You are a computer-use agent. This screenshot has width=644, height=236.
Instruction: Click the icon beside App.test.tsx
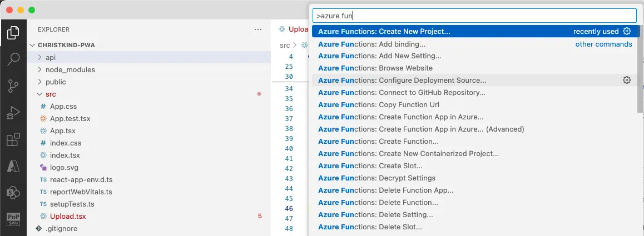coord(43,119)
